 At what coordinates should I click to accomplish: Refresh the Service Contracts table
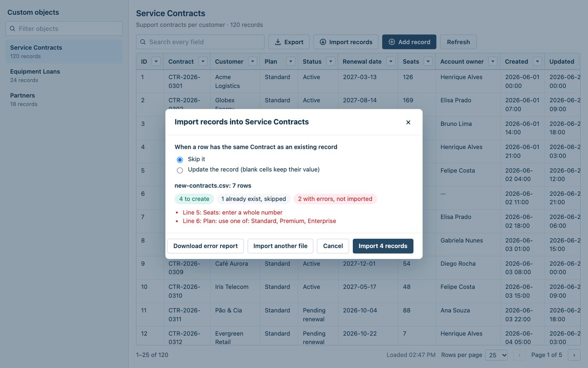(458, 42)
